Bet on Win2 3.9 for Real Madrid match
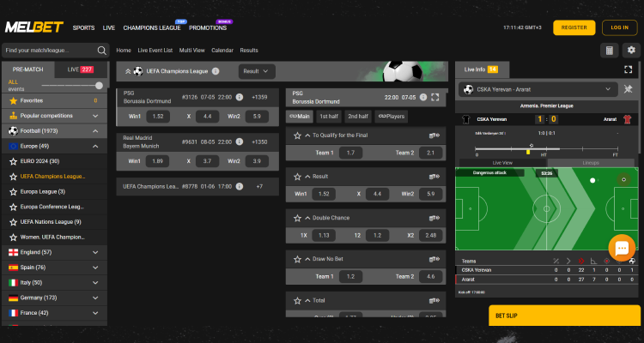 (x=257, y=161)
